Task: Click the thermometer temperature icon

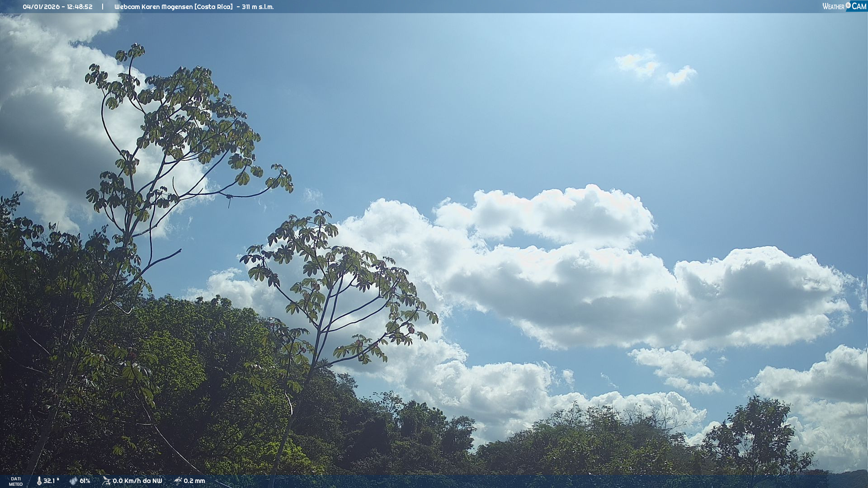Action: click(x=39, y=481)
